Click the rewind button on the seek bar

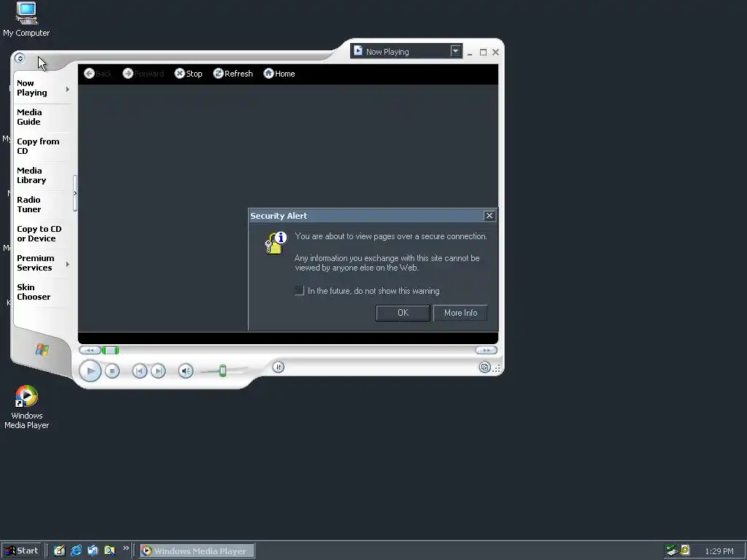coord(90,351)
